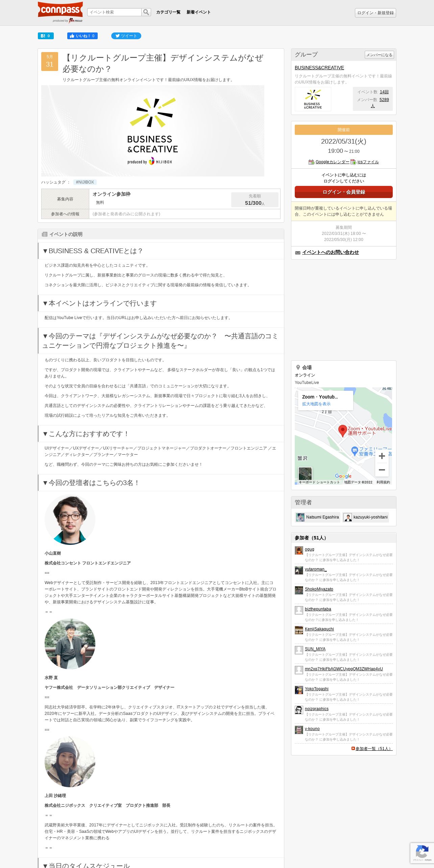Click Natsumi Egashira's avatar
The image size is (434, 868).
click(x=300, y=517)
